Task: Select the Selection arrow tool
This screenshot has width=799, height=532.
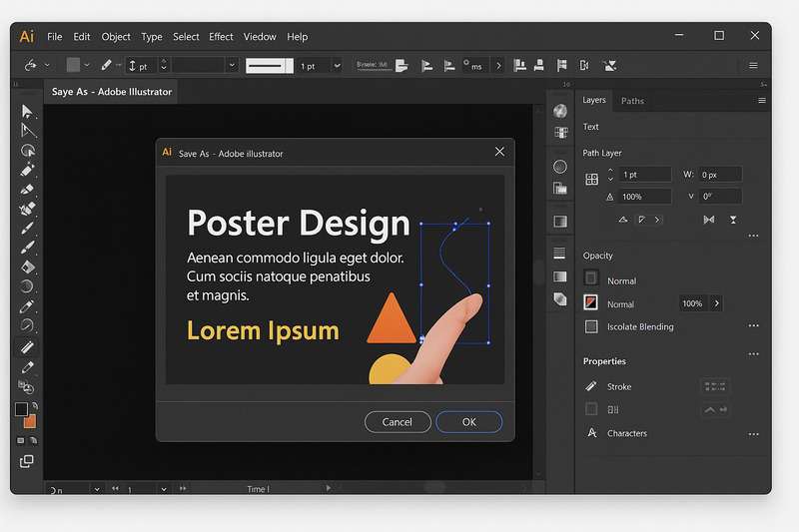Action: (27, 111)
